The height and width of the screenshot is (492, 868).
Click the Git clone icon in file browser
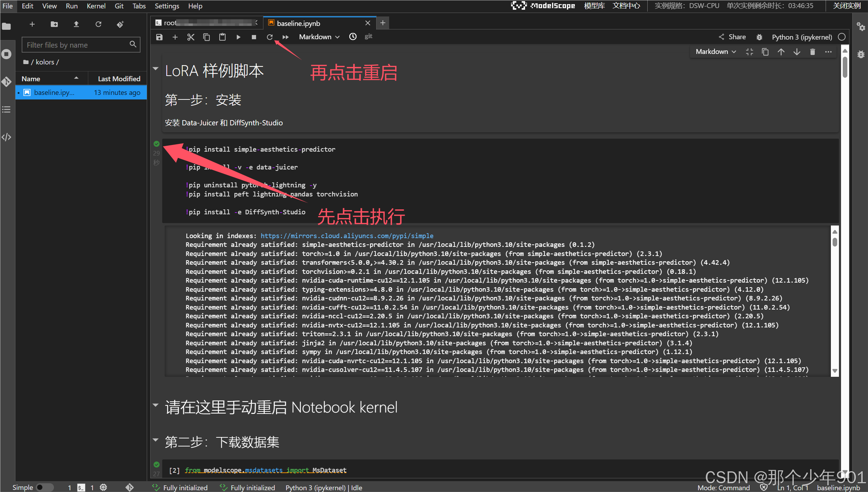[120, 24]
